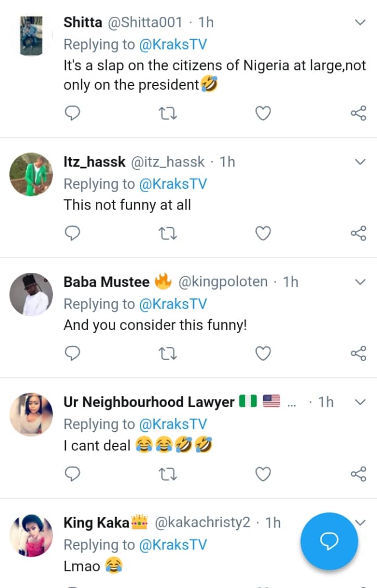
Task: Retweet Baba Mustee's tweet
Action: pos(168,354)
